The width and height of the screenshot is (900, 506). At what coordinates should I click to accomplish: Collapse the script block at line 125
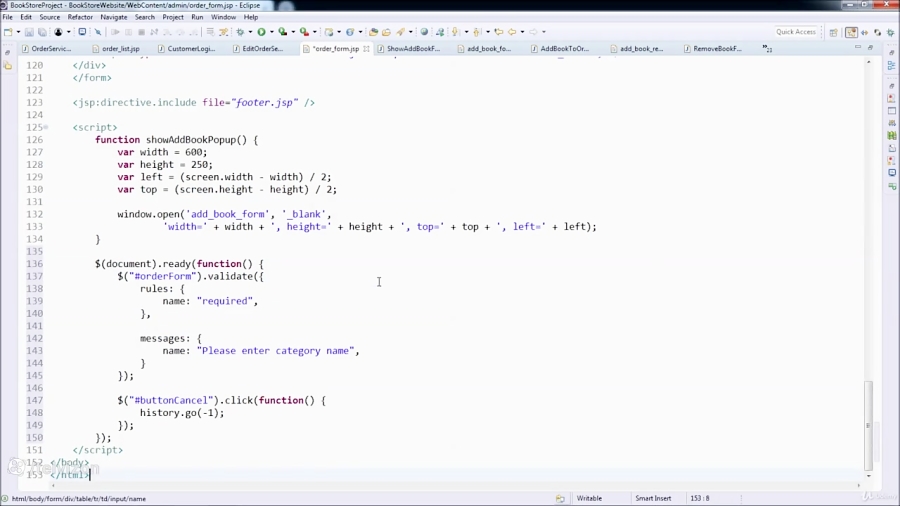[x=46, y=127]
